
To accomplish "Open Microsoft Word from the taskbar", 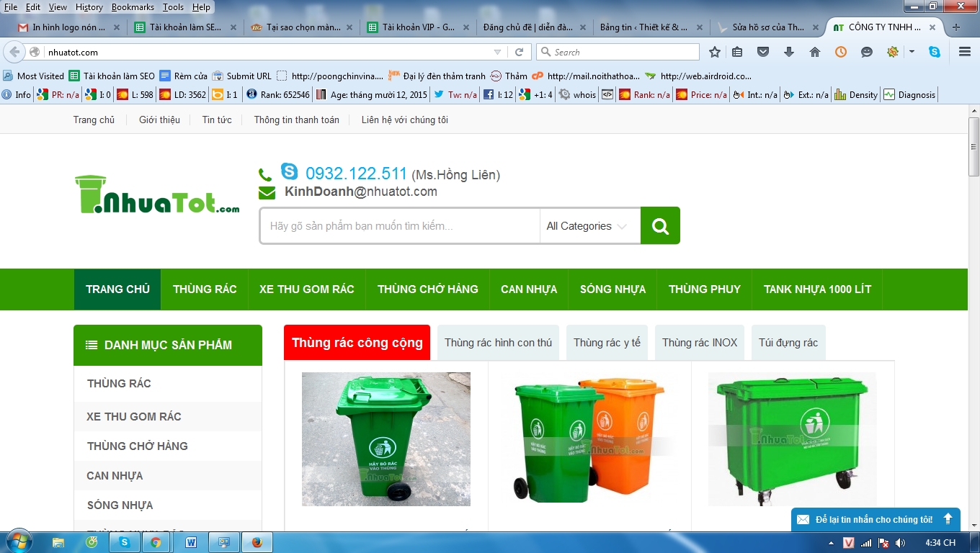I will click(191, 542).
